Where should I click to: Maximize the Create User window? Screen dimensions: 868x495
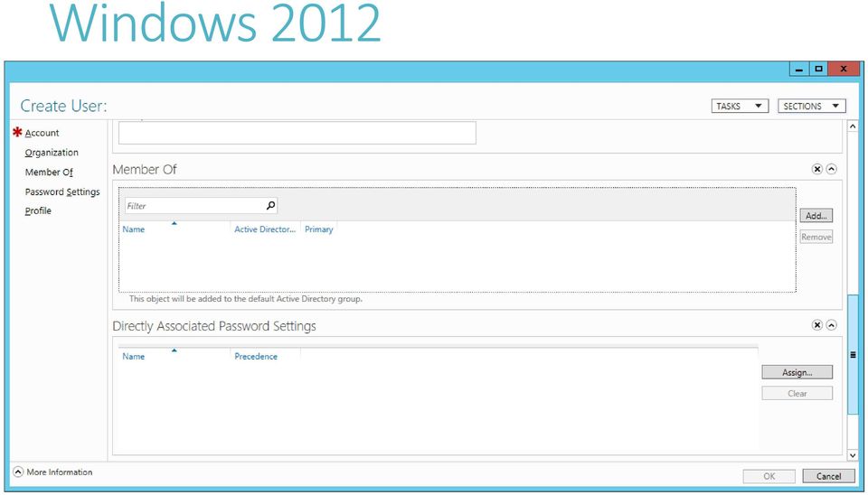[818, 70]
